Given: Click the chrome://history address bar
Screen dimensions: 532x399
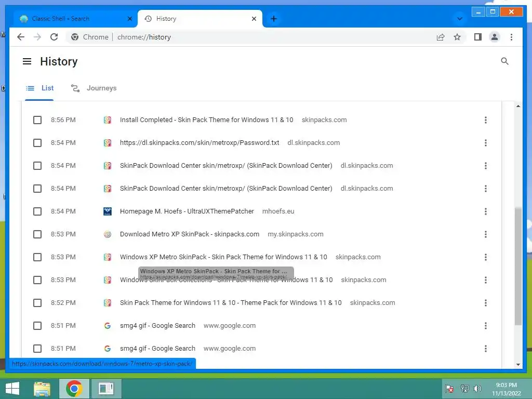Looking at the screenshot, I should [144, 37].
